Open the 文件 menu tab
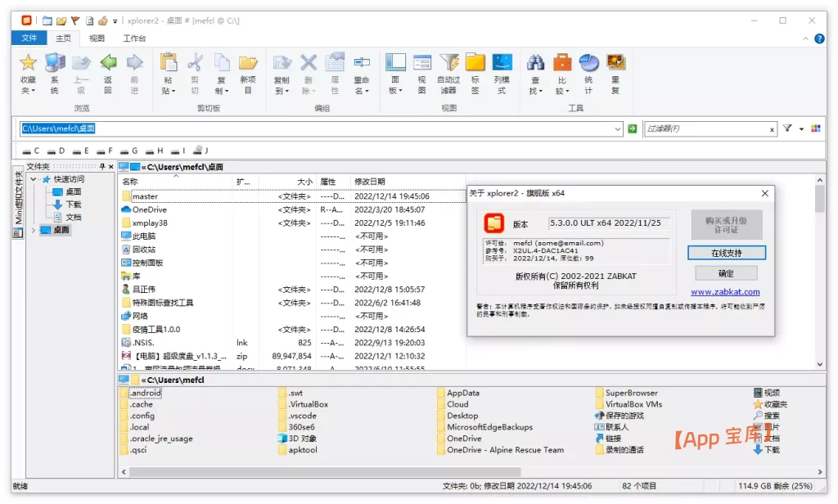The width and height of the screenshot is (838, 504). click(29, 38)
